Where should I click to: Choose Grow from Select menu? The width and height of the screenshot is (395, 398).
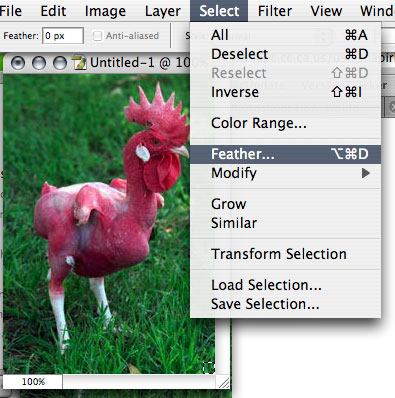(x=285, y=204)
